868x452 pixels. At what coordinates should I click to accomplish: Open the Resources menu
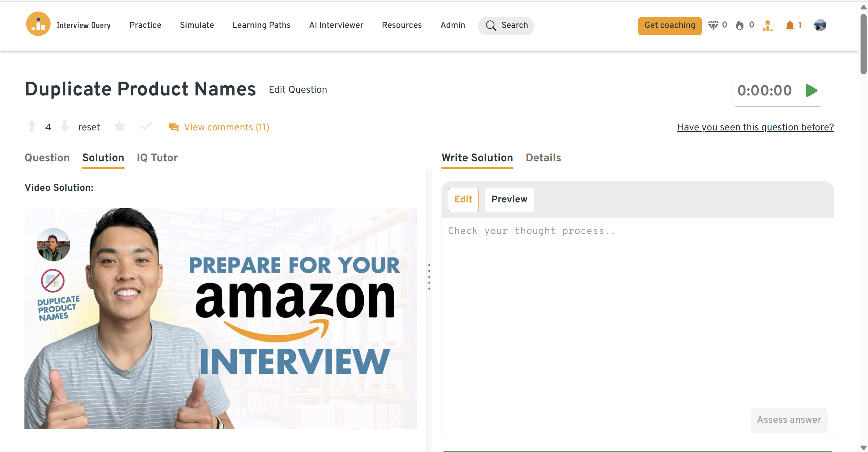pos(401,25)
